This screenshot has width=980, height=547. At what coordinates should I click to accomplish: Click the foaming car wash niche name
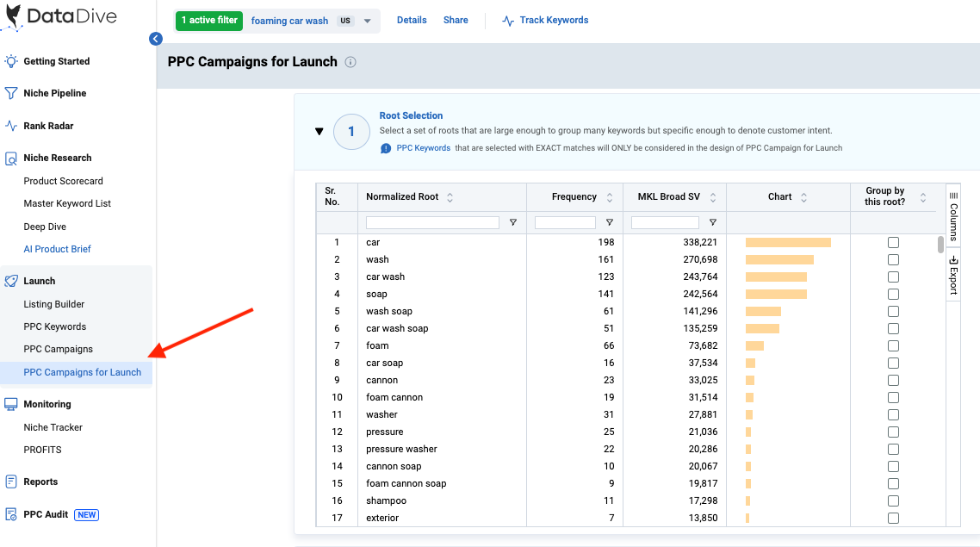coord(289,21)
